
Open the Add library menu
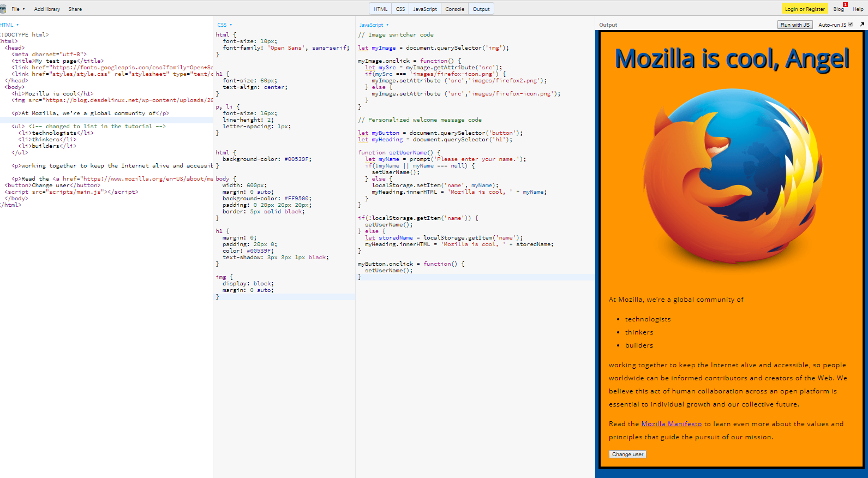click(x=47, y=9)
